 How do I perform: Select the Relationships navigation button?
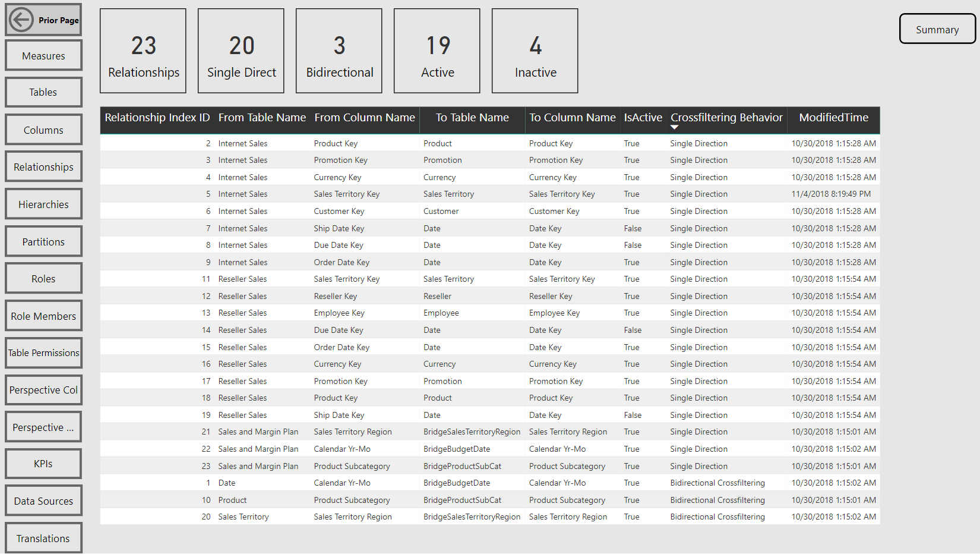click(43, 166)
